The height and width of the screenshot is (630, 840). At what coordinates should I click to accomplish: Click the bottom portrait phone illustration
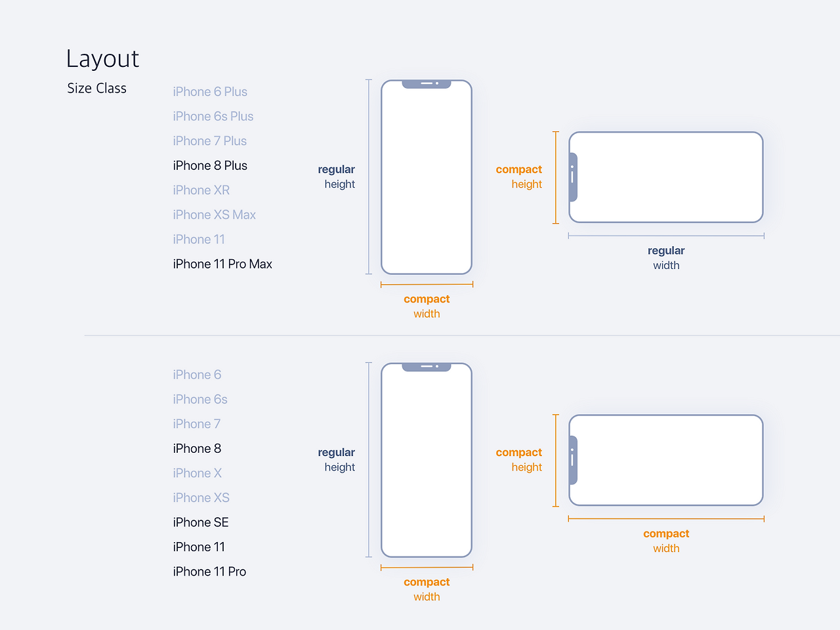tap(427, 460)
